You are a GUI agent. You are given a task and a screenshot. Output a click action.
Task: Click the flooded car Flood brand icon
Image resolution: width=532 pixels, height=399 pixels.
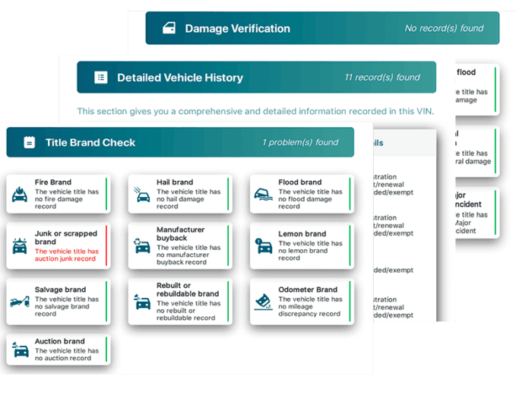pyautogui.click(x=263, y=195)
